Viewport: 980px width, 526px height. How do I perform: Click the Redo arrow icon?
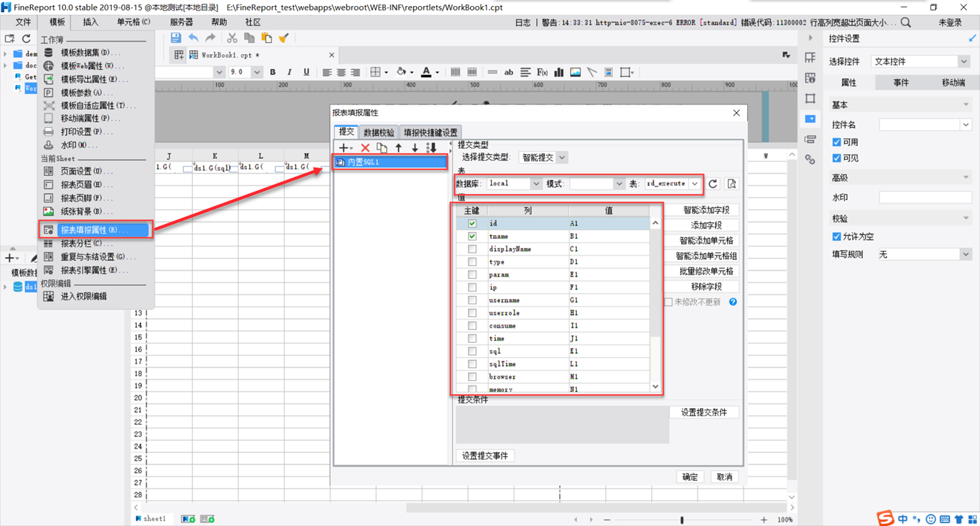coord(210,38)
